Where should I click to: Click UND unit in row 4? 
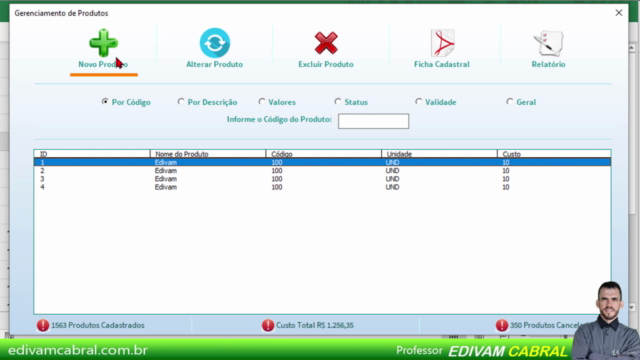[392, 187]
